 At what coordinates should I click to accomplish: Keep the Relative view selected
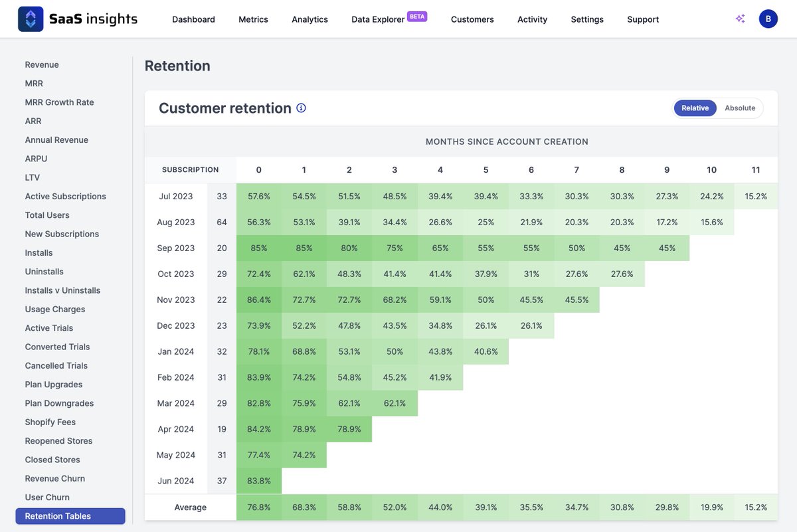(695, 108)
